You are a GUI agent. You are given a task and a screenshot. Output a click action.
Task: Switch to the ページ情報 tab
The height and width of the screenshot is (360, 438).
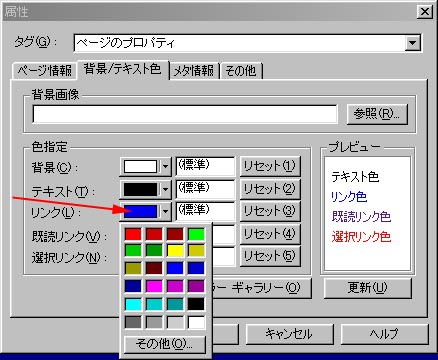point(45,71)
